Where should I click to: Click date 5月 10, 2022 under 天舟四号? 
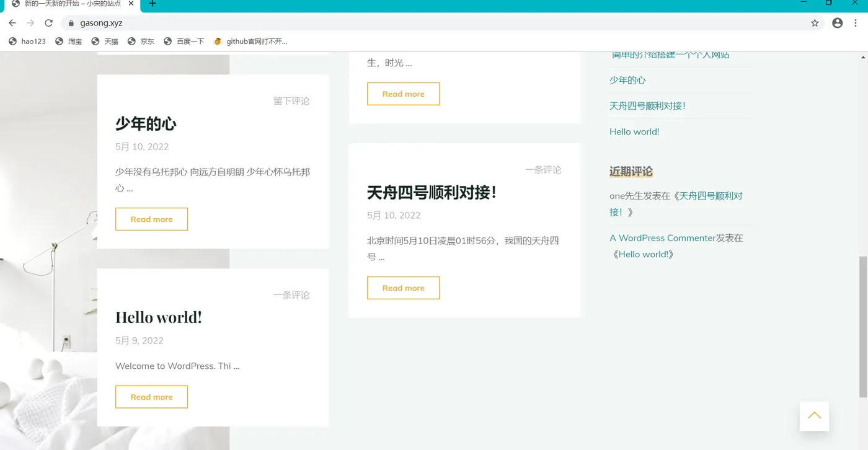pos(394,216)
